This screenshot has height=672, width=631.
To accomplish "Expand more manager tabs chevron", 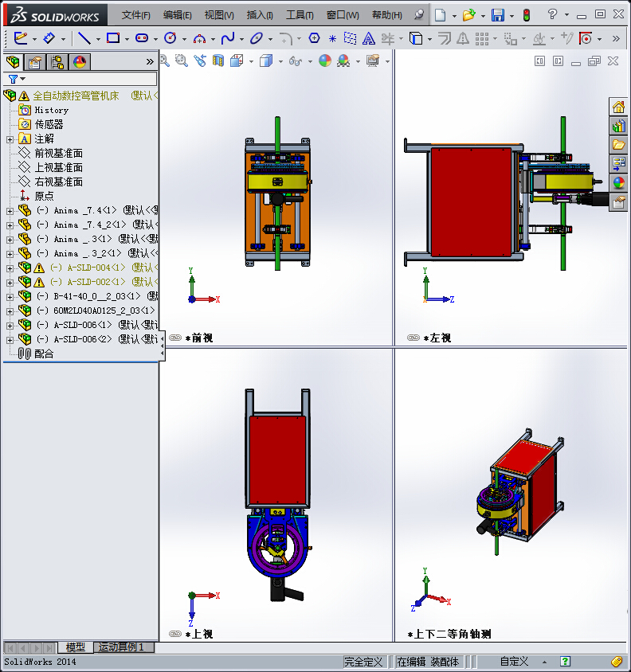I will click(150, 62).
